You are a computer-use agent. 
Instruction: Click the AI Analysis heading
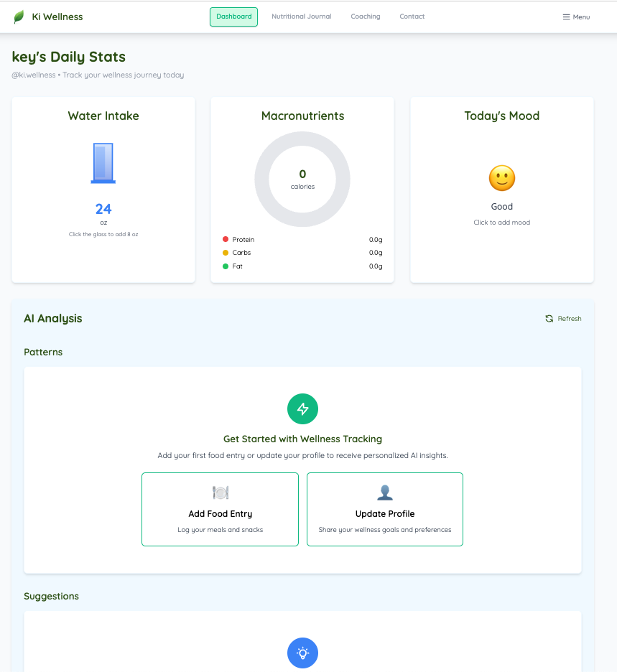52,319
